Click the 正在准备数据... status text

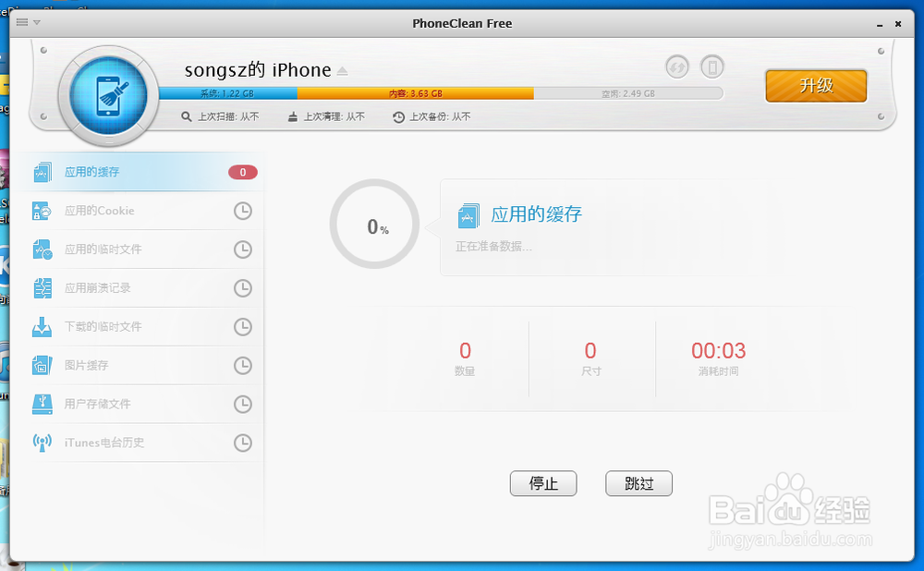point(493,247)
